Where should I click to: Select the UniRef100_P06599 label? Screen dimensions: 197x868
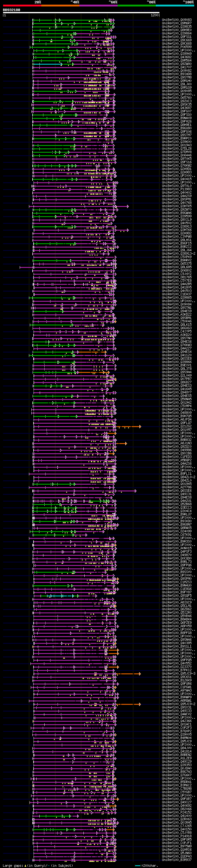(177, 47)
